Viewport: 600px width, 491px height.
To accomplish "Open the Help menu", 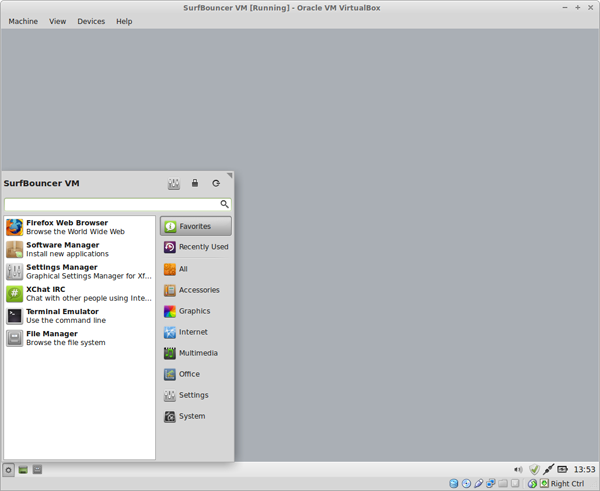I will [124, 21].
